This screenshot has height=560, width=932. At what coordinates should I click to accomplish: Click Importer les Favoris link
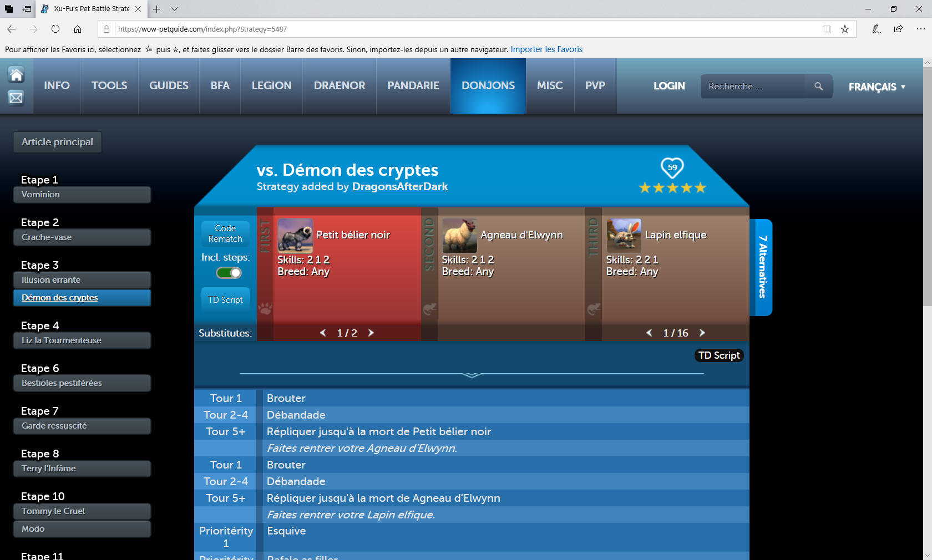tap(546, 49)
